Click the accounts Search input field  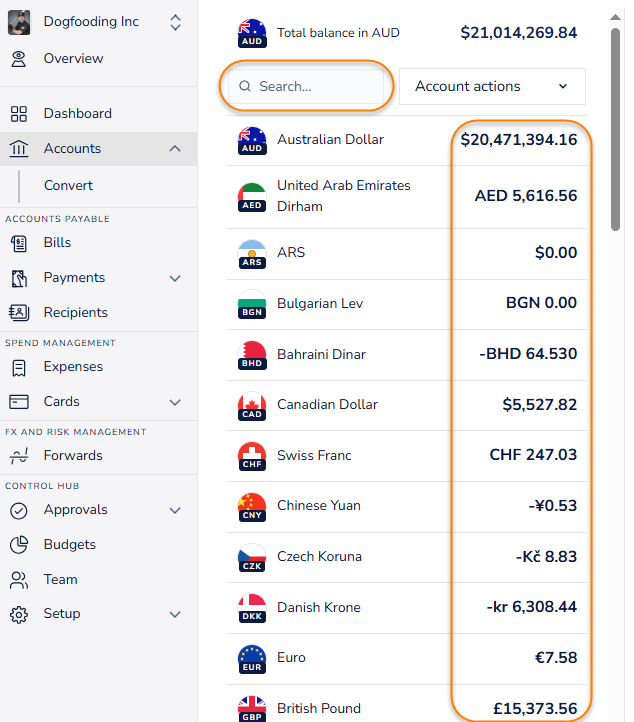(x=306, y=87)
